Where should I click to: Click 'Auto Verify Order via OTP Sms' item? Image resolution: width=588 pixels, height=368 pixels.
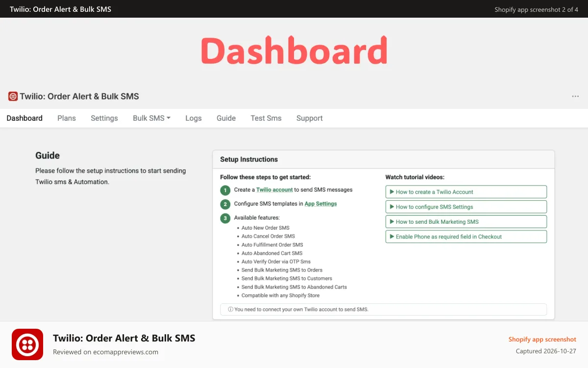[x=276, y=262]
